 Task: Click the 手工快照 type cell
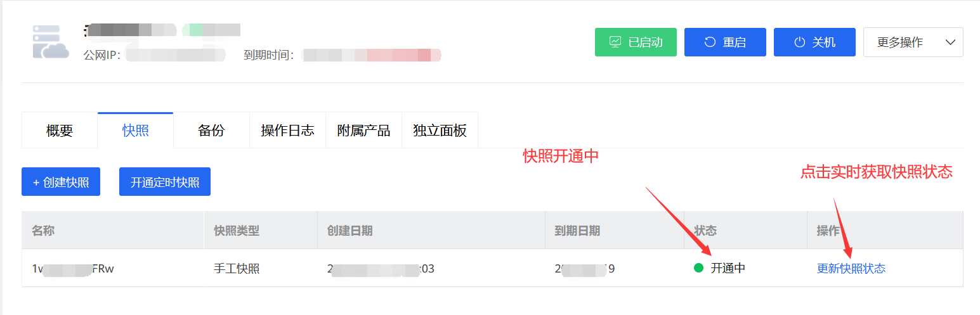coord(237,269)
